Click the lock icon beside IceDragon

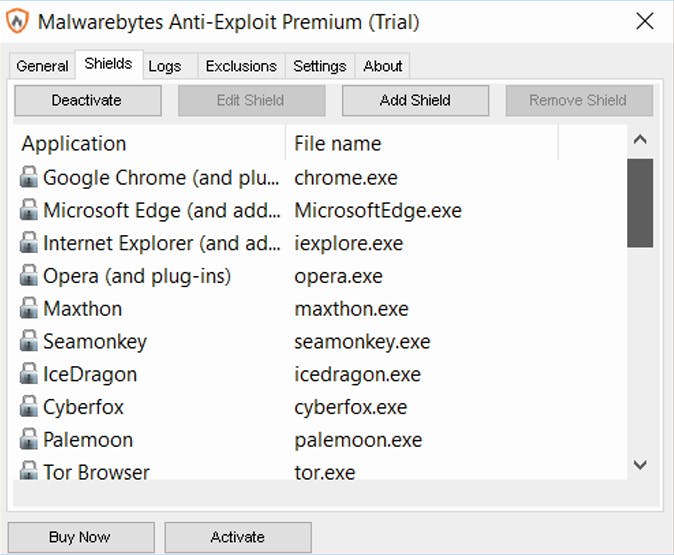29,375
